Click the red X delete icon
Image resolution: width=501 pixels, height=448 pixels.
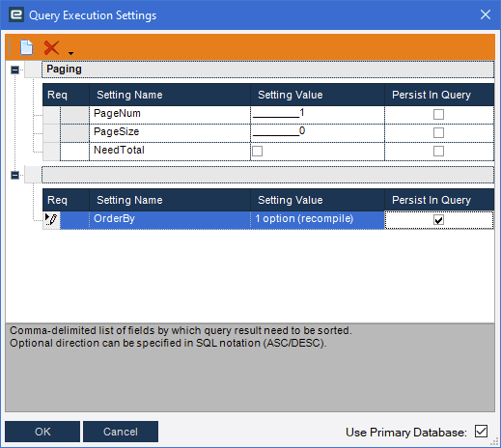point(51,47)
